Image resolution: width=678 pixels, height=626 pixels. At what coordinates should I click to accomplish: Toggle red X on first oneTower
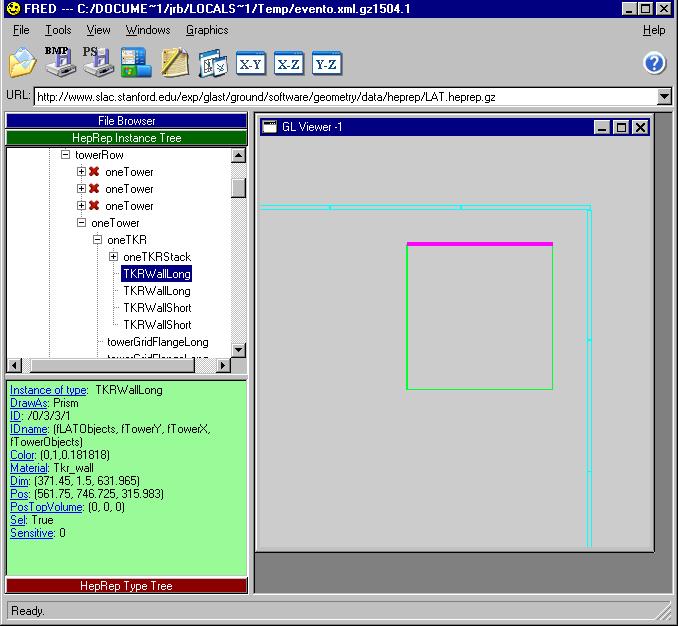point(94,172)
